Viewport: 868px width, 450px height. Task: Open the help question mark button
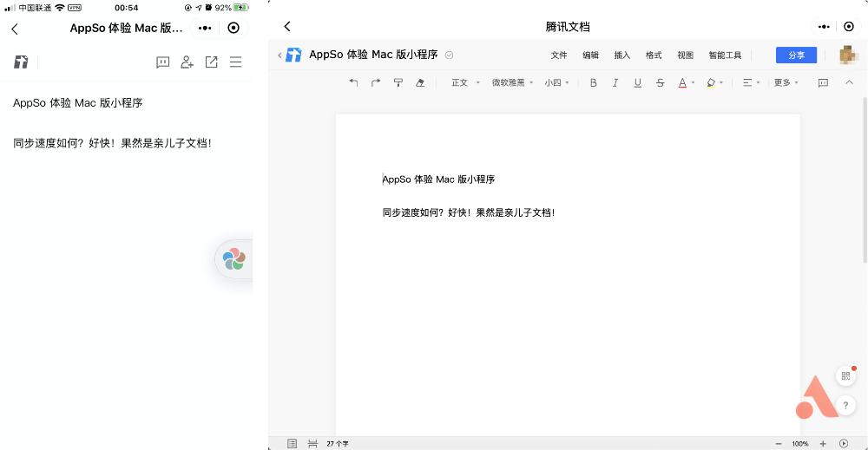pos(845,405)
